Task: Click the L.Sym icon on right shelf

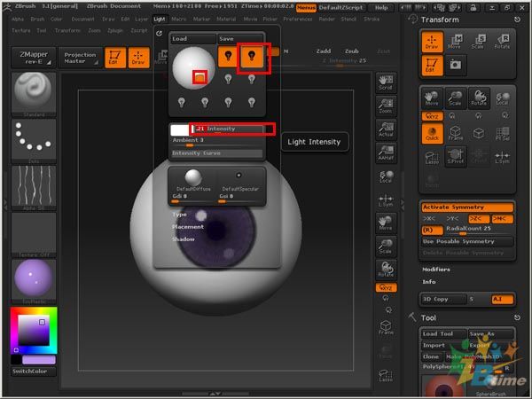Action: pos(386,200)
